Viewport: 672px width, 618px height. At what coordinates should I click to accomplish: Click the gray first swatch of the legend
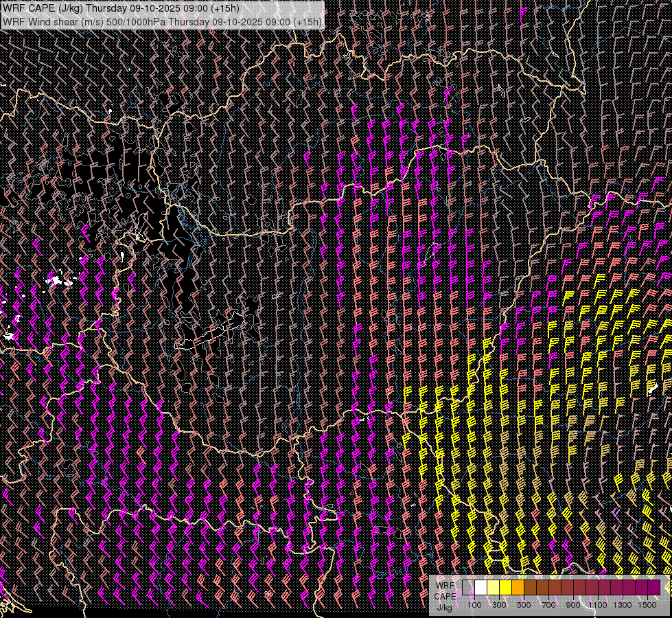click(x=468, y=588)
